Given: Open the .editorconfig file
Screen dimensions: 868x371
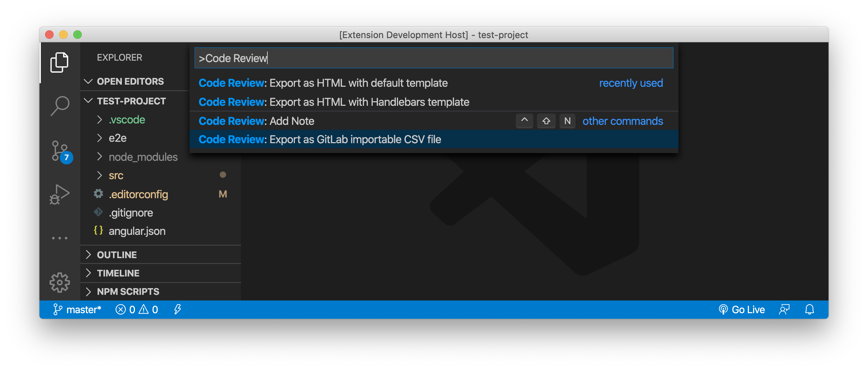Looking at the screenshot, I should coord(138,194).
